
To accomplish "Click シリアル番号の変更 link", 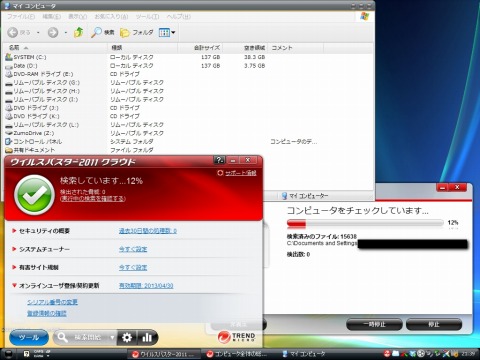I will click(x=52, y=302).
